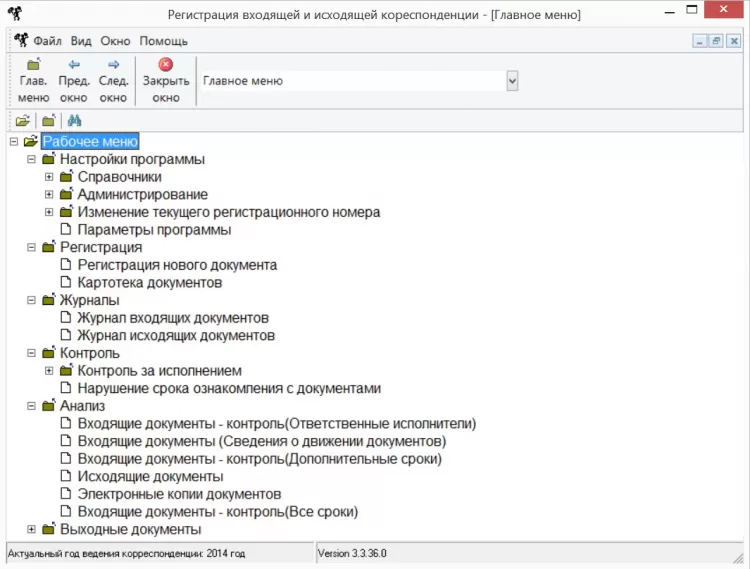750x569 pixels.
Task: Restore the inner Главное меню window
Action: coord(716,41)
